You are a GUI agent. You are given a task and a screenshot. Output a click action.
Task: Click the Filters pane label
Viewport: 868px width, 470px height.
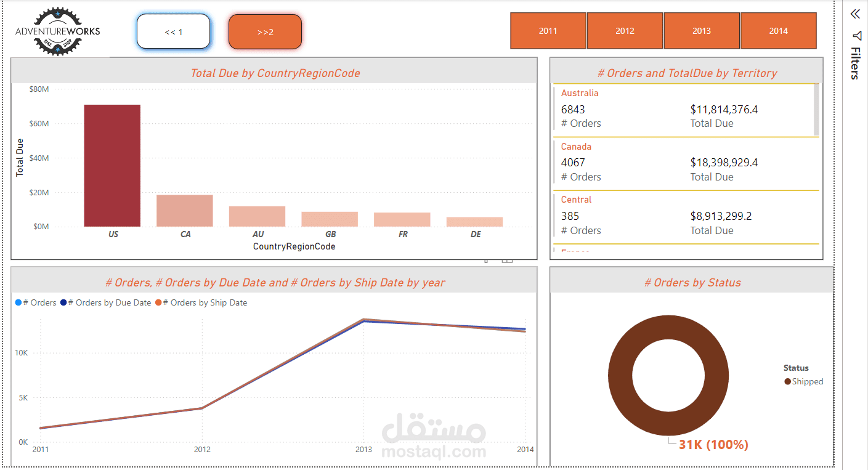pos(855,63)
